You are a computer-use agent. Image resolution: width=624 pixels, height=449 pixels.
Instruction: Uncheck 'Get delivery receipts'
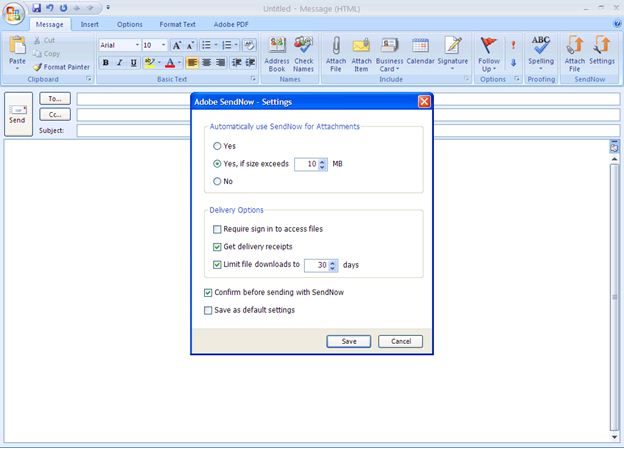(217, 247)
